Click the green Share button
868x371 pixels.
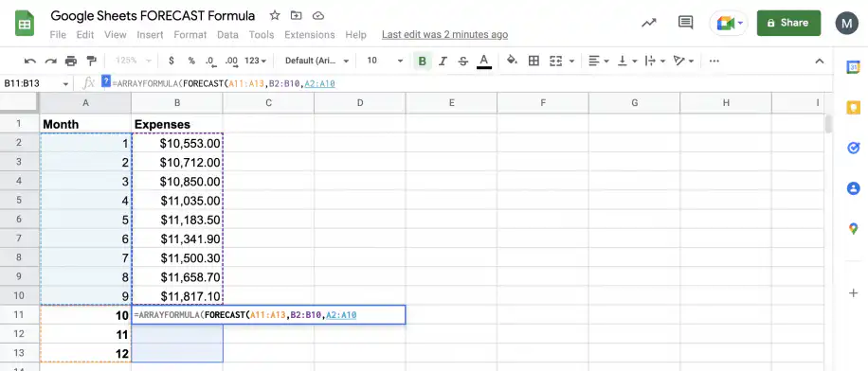788,23
